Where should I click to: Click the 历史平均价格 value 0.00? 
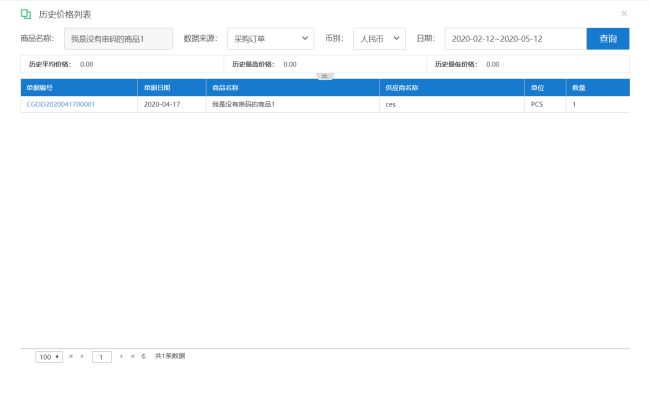click(87, 64)
